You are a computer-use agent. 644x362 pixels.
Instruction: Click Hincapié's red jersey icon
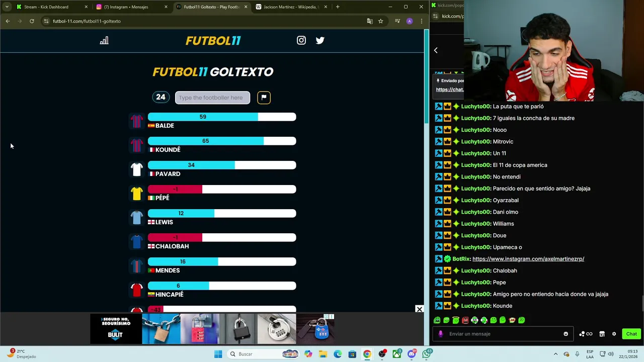coord(137,290)
